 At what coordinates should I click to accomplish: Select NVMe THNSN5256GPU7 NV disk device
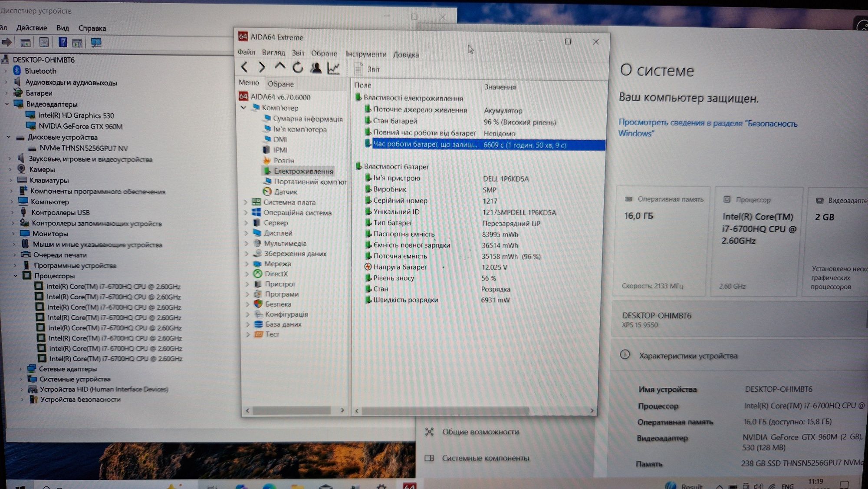(78, 148)
